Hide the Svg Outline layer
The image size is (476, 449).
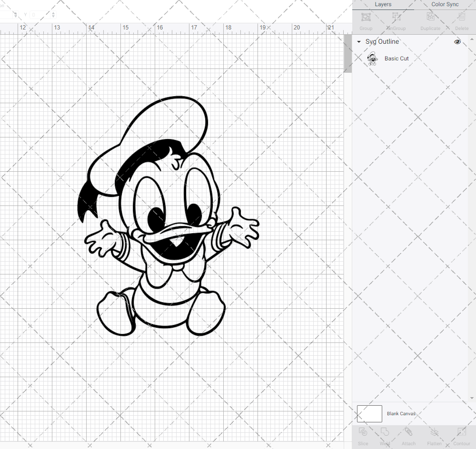pos(457,42)
